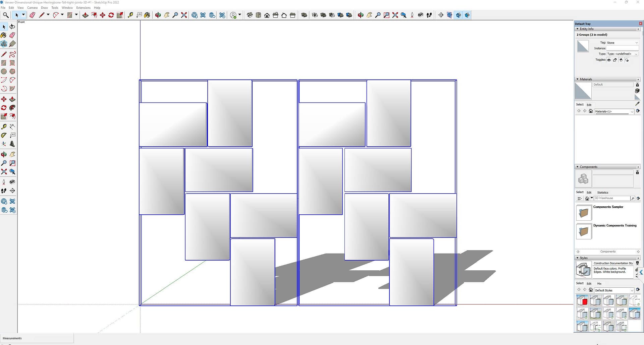Open the Camera menu

[x=32, y=8]
